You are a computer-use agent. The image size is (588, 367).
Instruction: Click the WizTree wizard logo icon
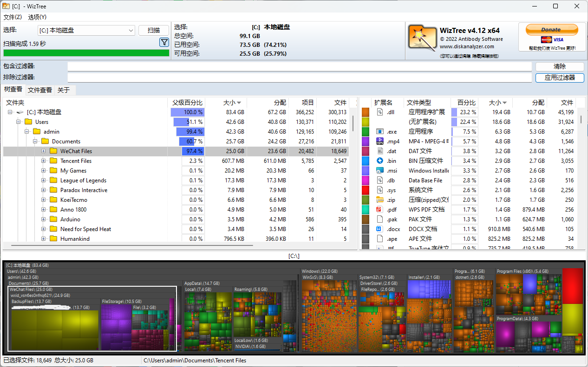(x=422, y=37)
